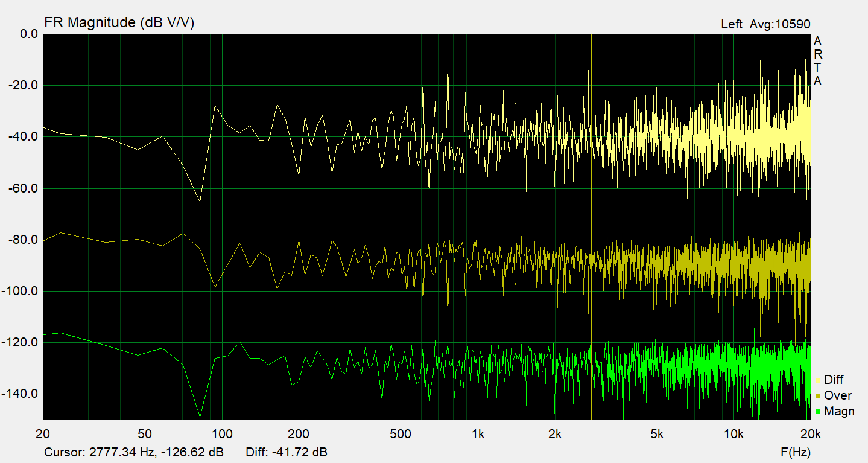Click the 'Diff' legend label text
Screen dimensions: 868x463
point(834,380)
